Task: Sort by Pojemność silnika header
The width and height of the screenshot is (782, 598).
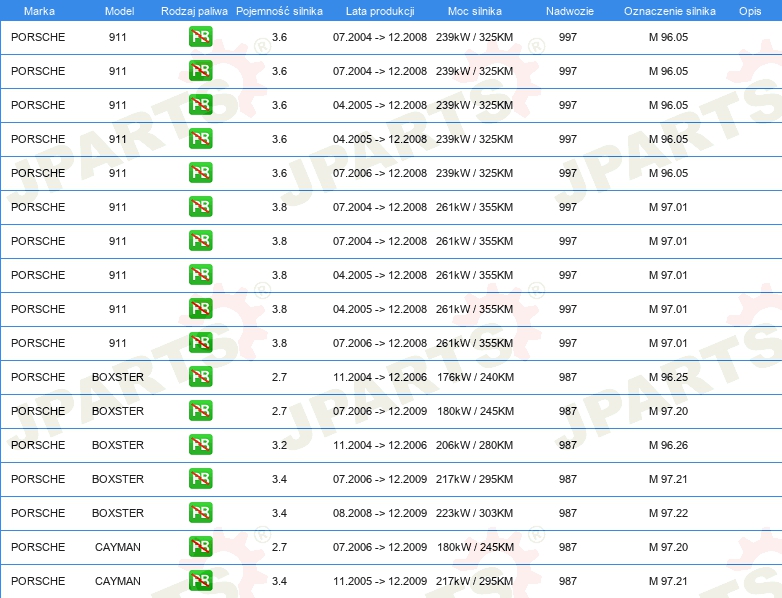Action: coord(279,10)
